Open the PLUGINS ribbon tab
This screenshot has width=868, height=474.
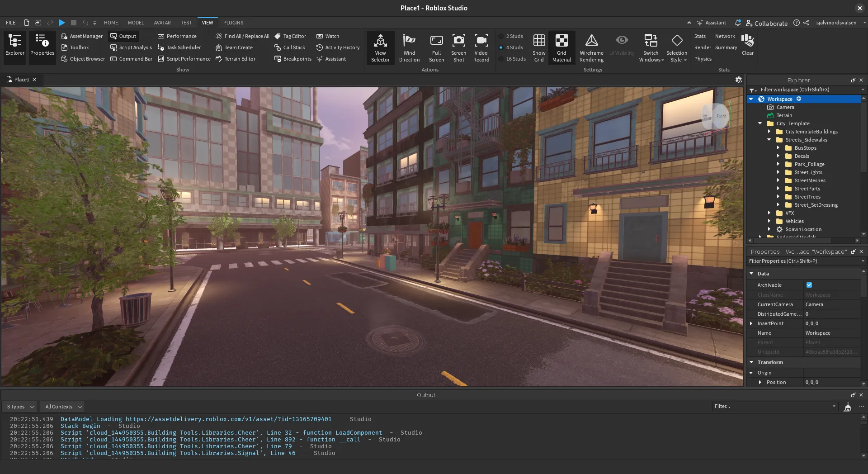point(233,23)
